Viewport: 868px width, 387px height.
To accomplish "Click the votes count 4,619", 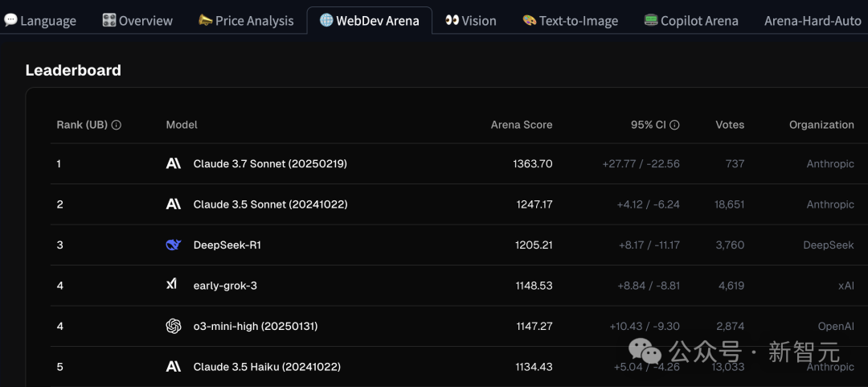I will (731, 286).
